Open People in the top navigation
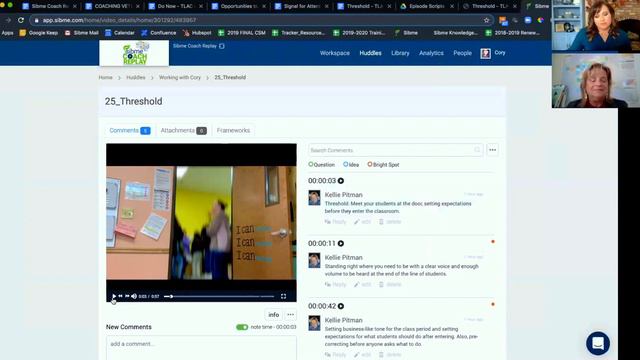The image size is (640, 360). pos(462,53)
